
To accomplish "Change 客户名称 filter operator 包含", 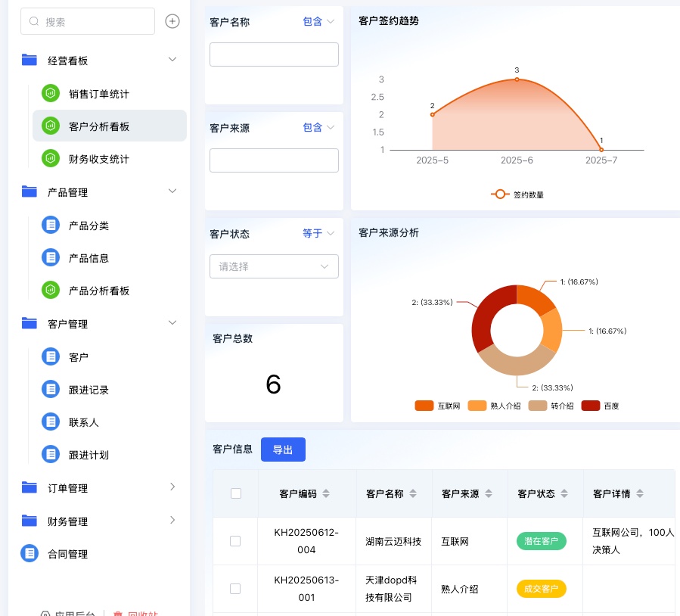I will tap(318, 22).
